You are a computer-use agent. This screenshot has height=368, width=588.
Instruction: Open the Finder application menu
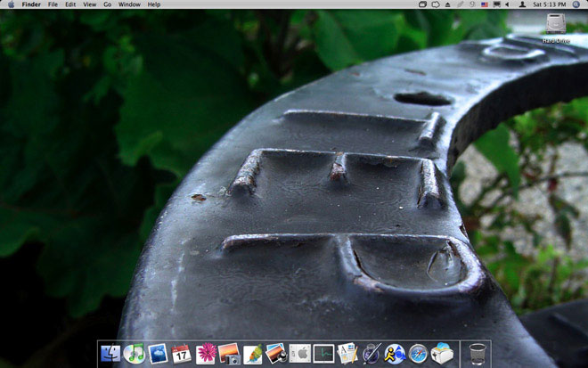pos(31,4)
